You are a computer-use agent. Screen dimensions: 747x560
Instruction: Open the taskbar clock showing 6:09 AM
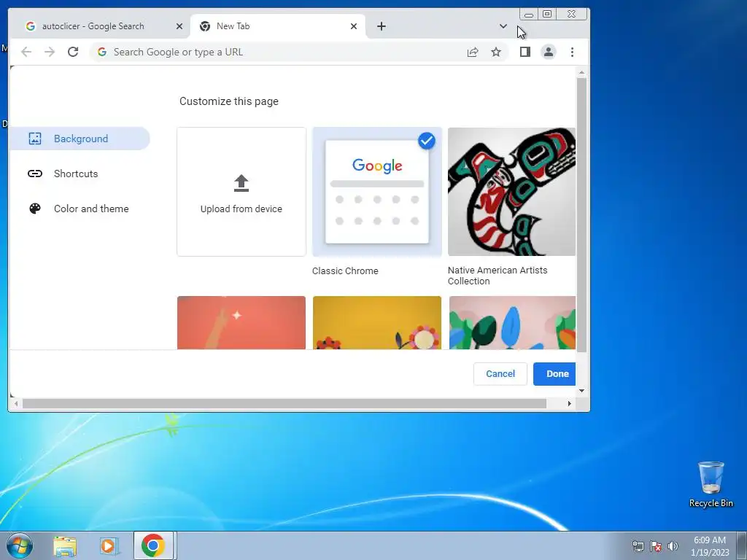click(x=710, y=546)
